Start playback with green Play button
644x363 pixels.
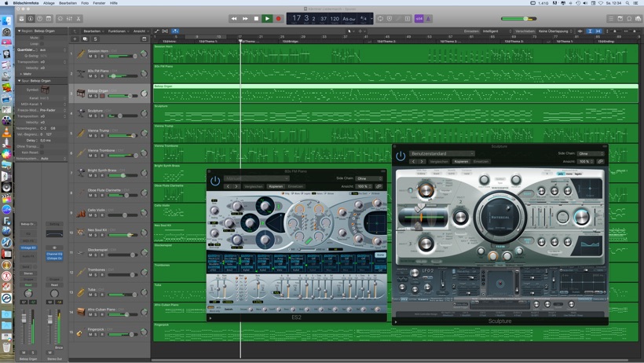[x=267, y=19]
